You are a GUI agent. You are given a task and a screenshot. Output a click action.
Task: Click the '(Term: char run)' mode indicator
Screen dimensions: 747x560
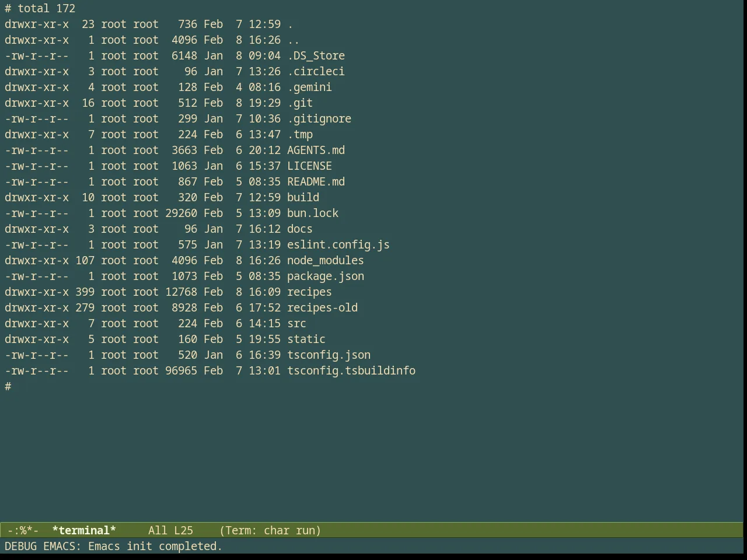tap(270, 530)
